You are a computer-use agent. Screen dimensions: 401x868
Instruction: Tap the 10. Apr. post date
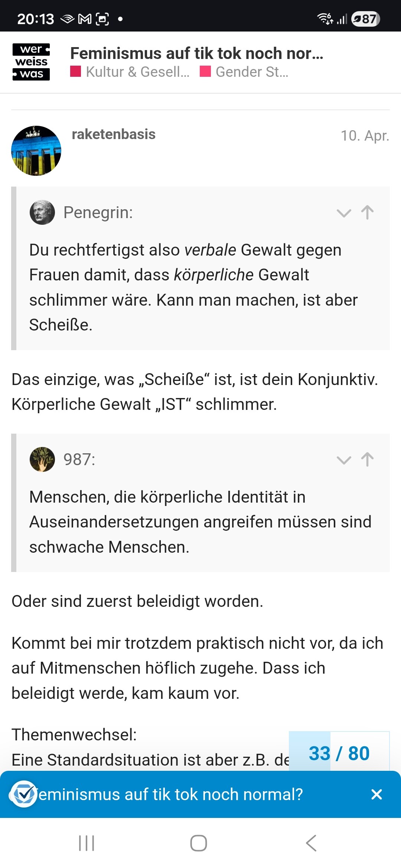(365, 136)
